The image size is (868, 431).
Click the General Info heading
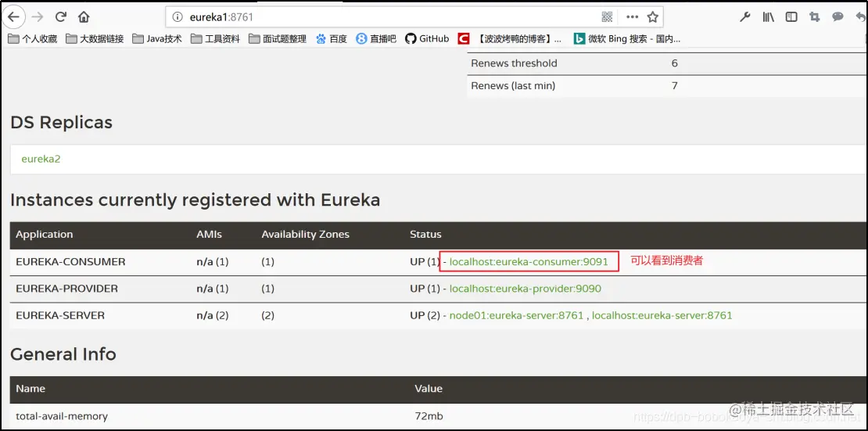tap(63, 354)
